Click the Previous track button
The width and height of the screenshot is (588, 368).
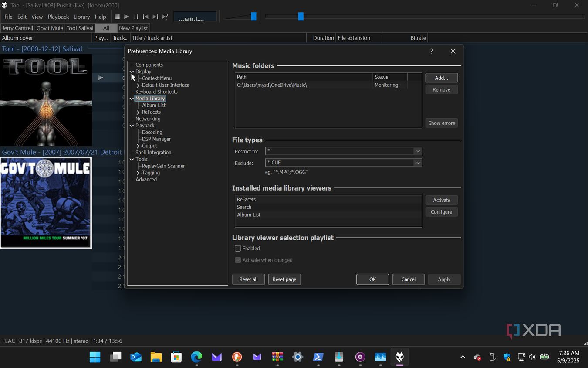click(146, 17)
